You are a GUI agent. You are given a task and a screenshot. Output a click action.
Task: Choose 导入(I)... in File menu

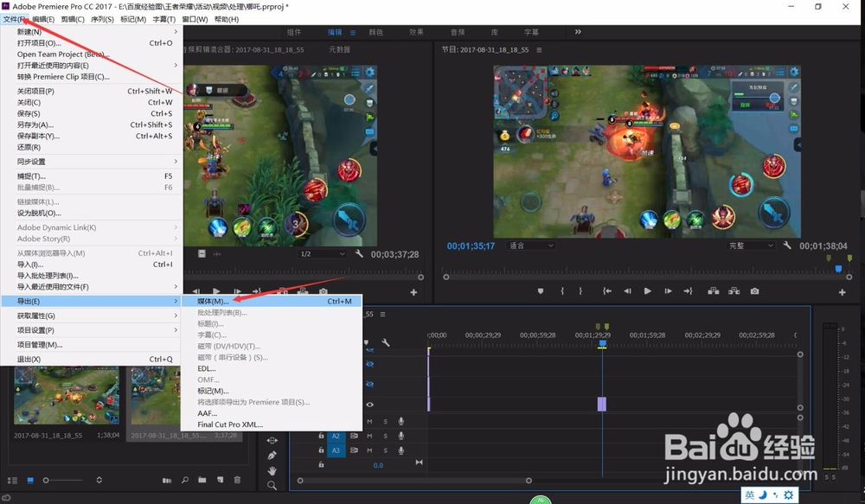(91, 265)
